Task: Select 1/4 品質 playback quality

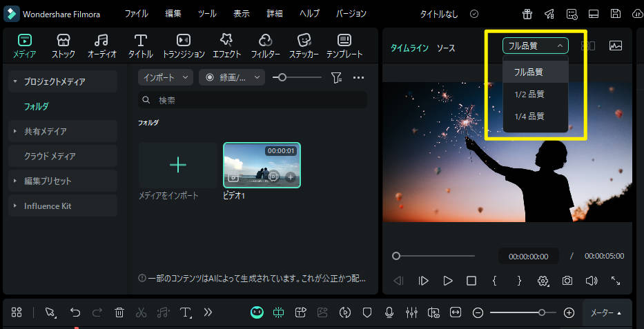Action: click(535, 116)
